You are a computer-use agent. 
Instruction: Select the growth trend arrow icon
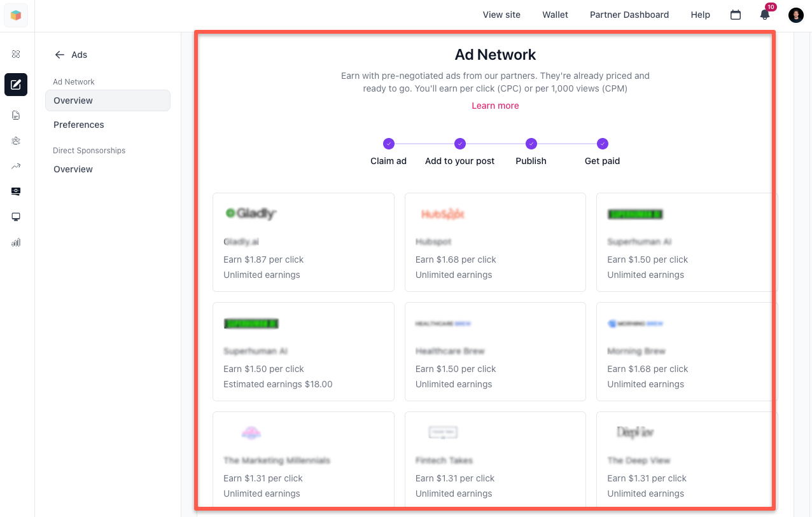point(15,166)
